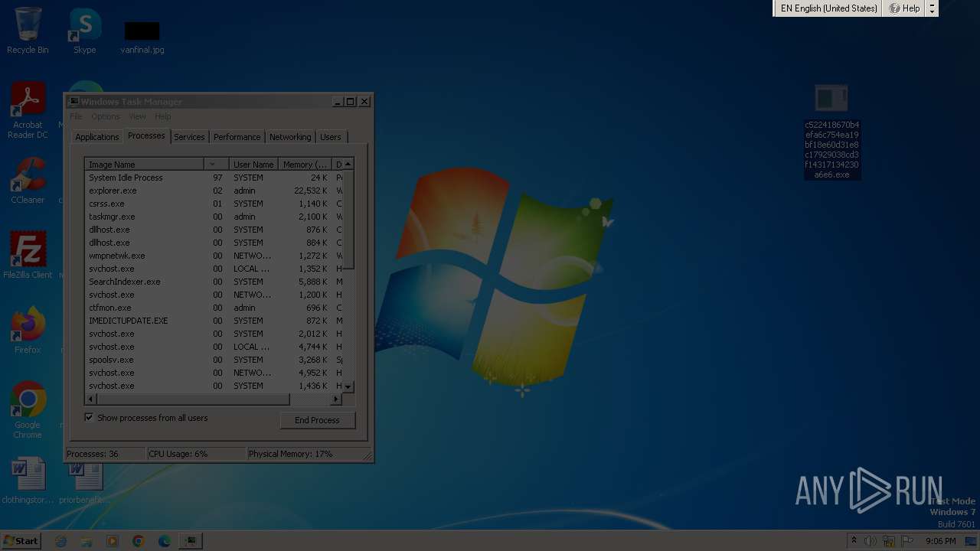Sort by Memory column header

click(305, 165)
